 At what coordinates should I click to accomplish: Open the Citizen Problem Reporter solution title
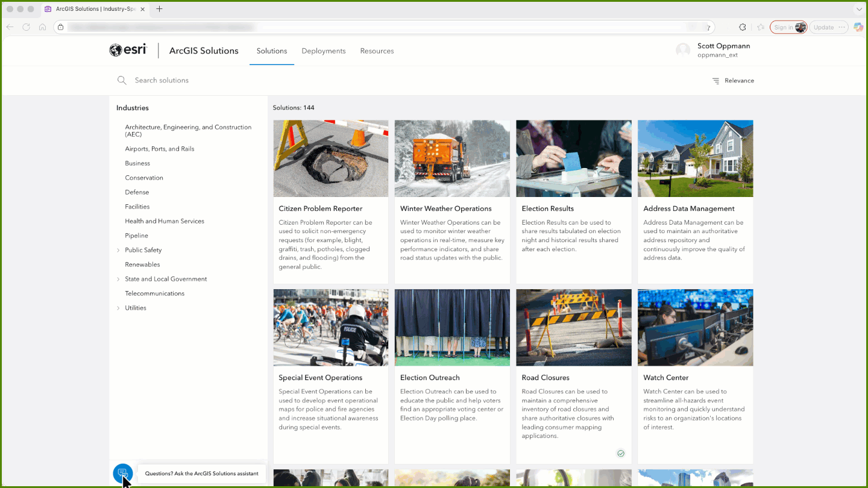point(321,208)
